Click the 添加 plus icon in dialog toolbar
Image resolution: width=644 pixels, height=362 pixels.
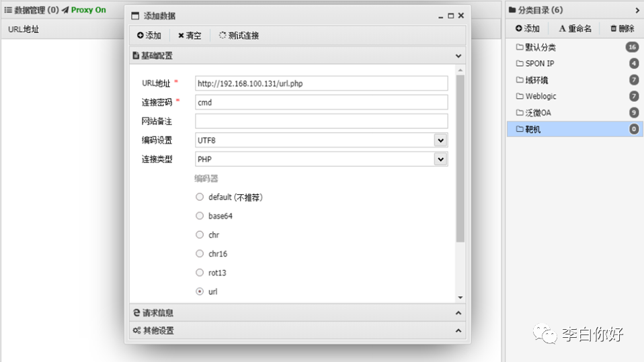pos(140,36)
